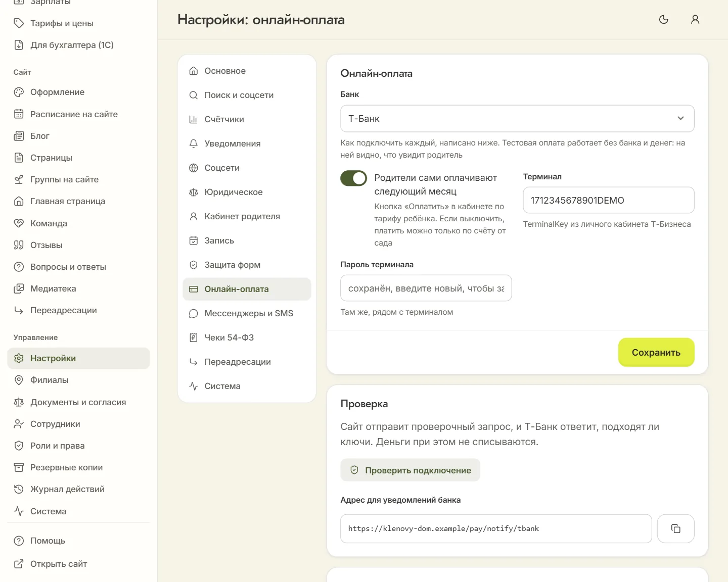Click the bar chart icon beside Счётчики
This screenshot has width=728, height=582.
(x=193, y=119)
